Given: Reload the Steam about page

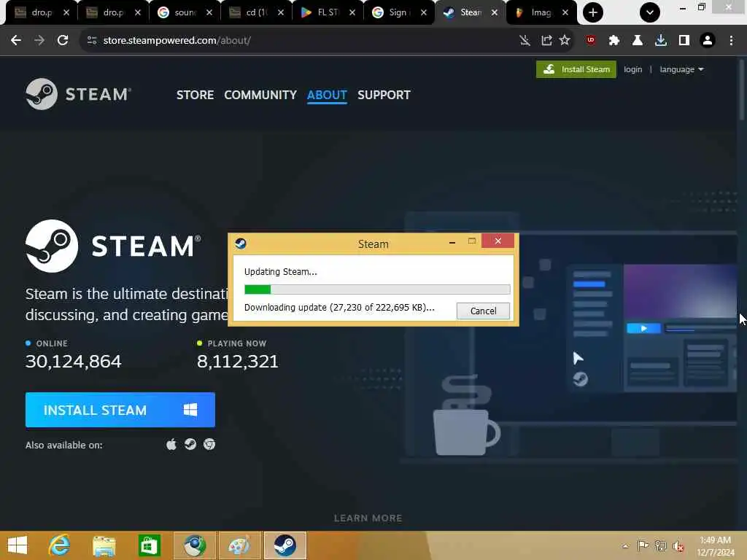Looking at the screenshot, I should tap(63, 41).
